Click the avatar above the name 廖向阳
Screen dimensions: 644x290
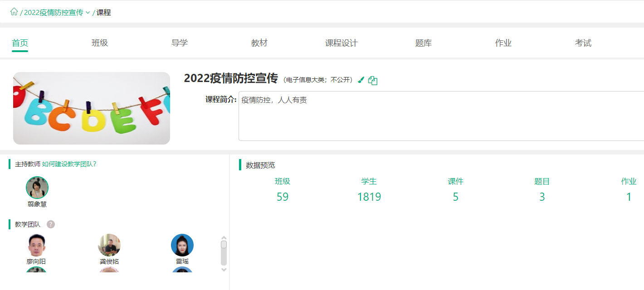pos(36,245)
